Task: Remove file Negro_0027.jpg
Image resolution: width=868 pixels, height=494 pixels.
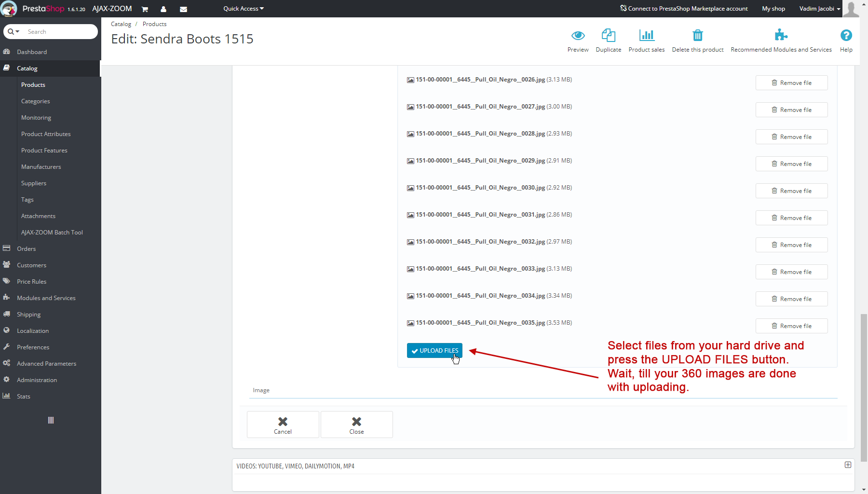Action: click(792, 110)
